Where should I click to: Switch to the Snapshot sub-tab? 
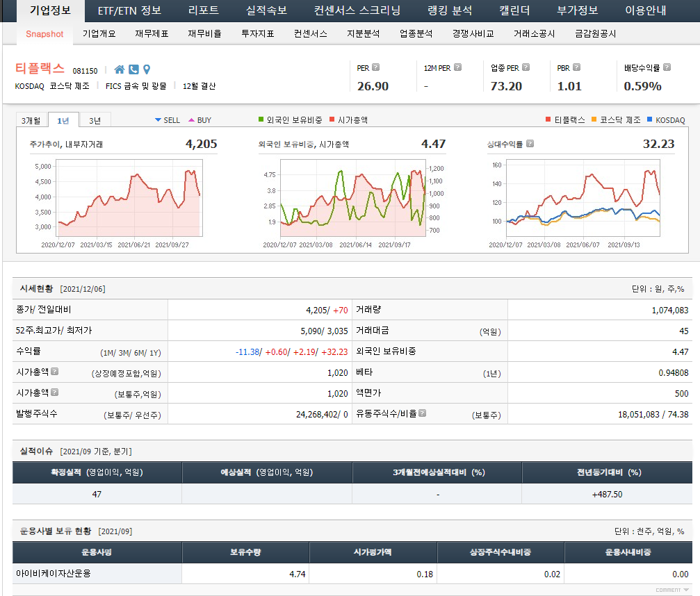(44, 34)
